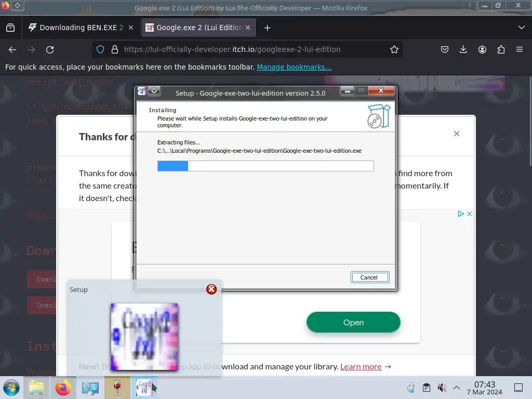This screenshot has width=532, height=399.
Task: Close the Downloading BEN.EXE 2 tab
Action: tap(131, 28)
